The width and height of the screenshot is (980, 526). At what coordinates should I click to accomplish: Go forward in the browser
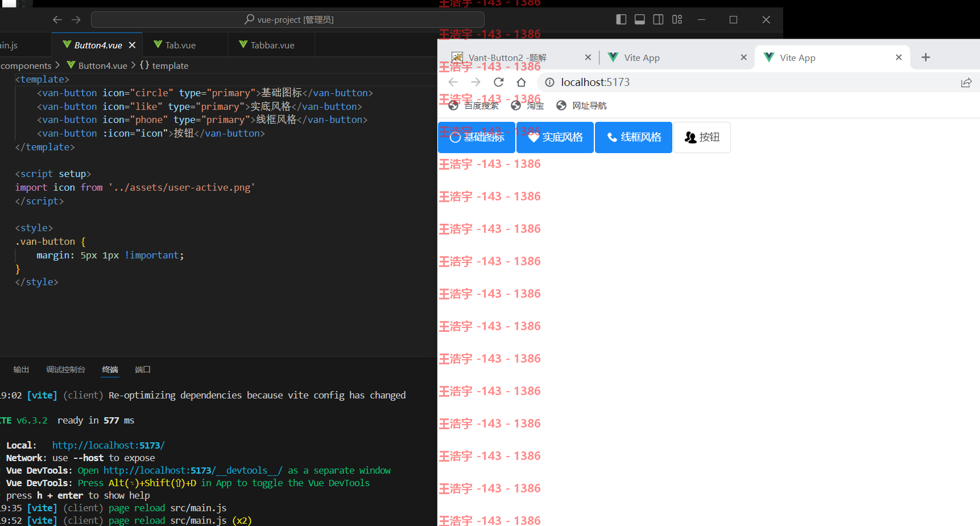pos(475,82)
